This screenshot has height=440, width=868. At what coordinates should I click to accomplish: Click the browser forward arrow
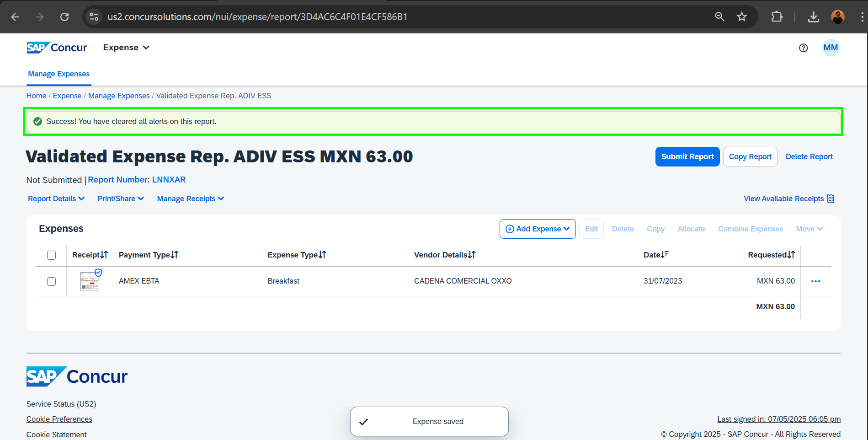[40, 17]
